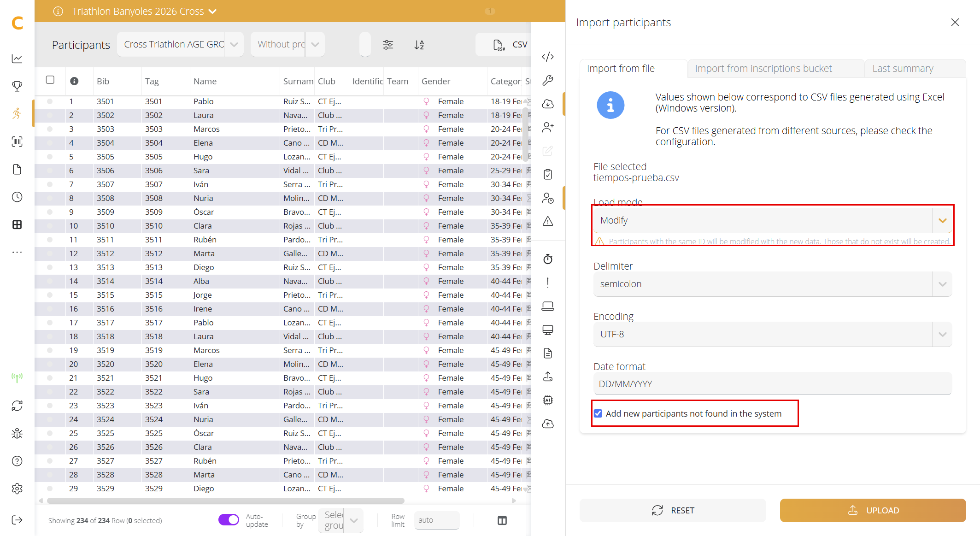Click the Date format input field
980x536 pixels.
click(772, 384)
